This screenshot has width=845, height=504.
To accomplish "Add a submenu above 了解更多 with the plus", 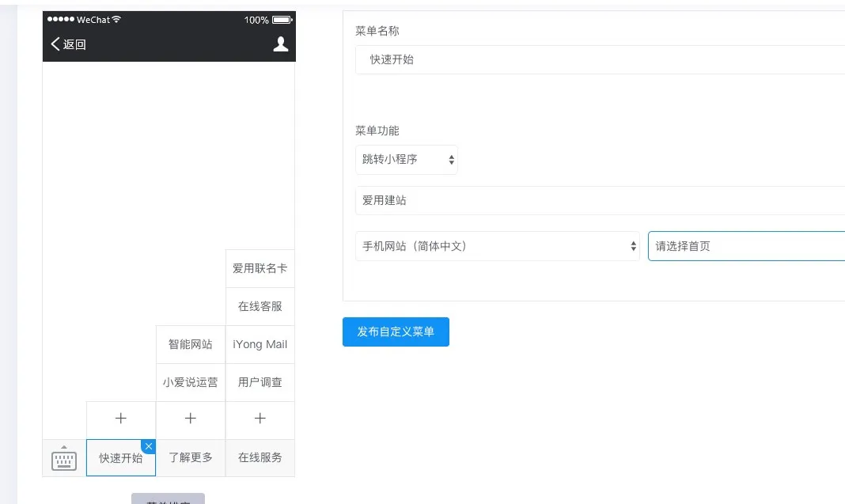I will coord(190,419).
